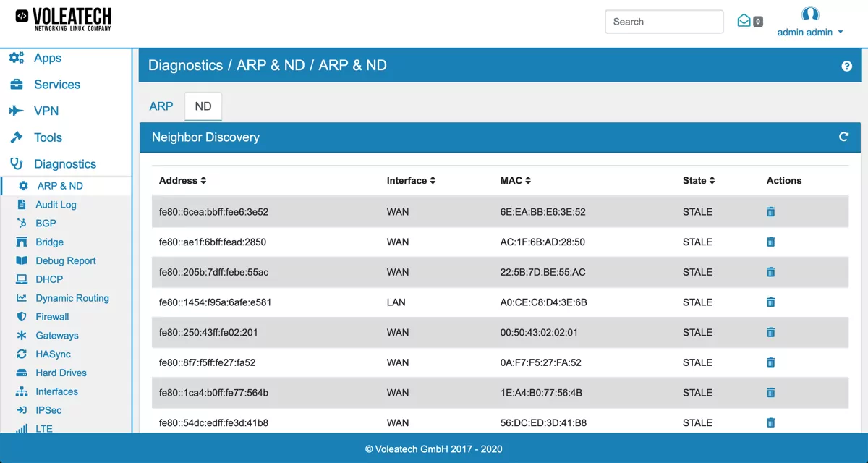Click trash icon for fe80::250:43ff:fe02:201
This screenshot has height=463, width=868.
(x=770, y=333)
